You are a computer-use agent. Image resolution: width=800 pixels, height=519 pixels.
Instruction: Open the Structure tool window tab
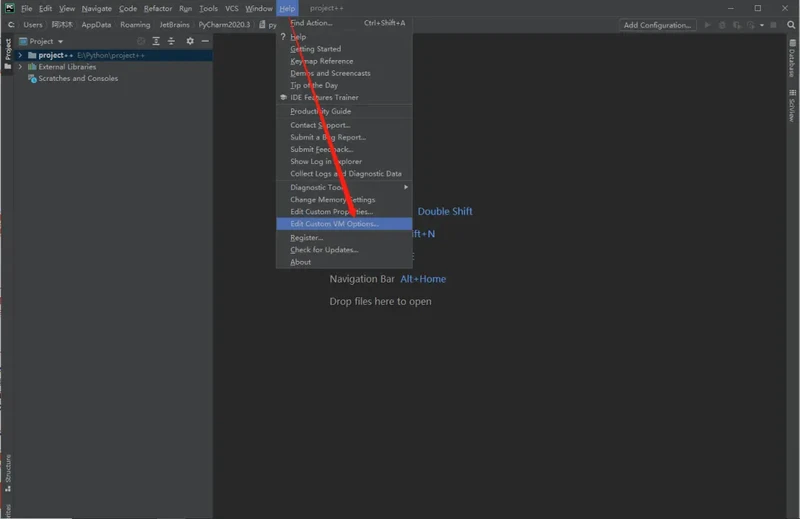click(8, 470)
